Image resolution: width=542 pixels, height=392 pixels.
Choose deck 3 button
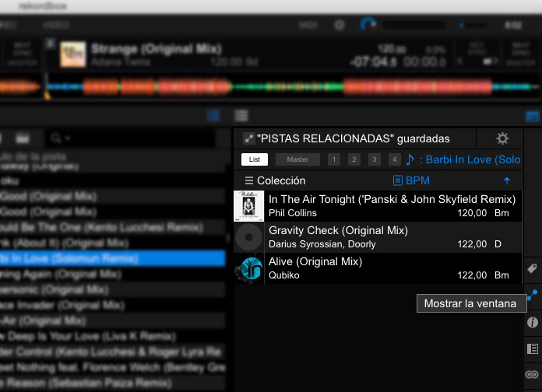pos(375,159)
